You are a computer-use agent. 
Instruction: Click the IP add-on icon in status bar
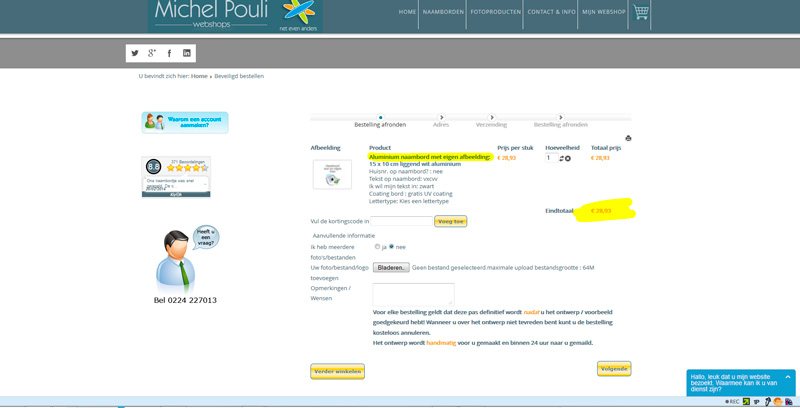coord(757,402)
